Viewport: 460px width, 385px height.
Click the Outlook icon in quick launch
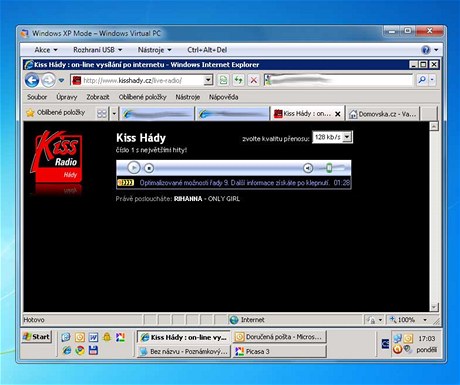click(x=80, y=337)
